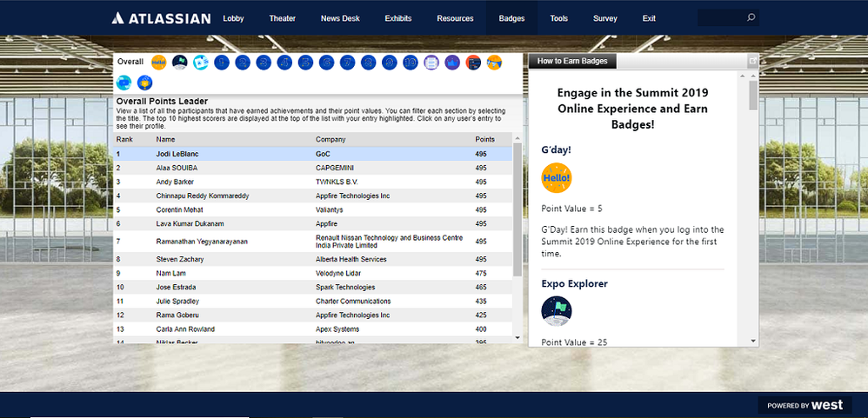868x418 pixels.
Task: Open the Tools menu item
Action: click(x=559, y=18)
